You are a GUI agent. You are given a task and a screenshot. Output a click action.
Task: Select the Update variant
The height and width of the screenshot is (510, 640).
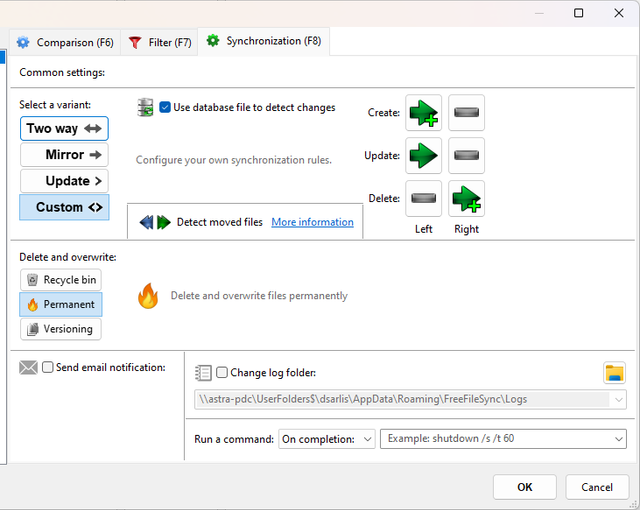pos(64,181)
